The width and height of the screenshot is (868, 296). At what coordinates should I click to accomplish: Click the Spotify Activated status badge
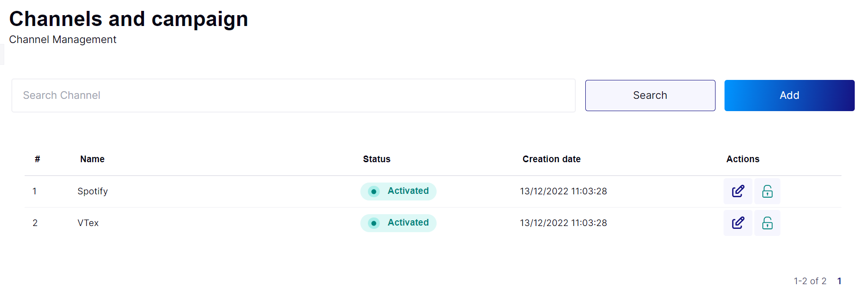[398, 192]
